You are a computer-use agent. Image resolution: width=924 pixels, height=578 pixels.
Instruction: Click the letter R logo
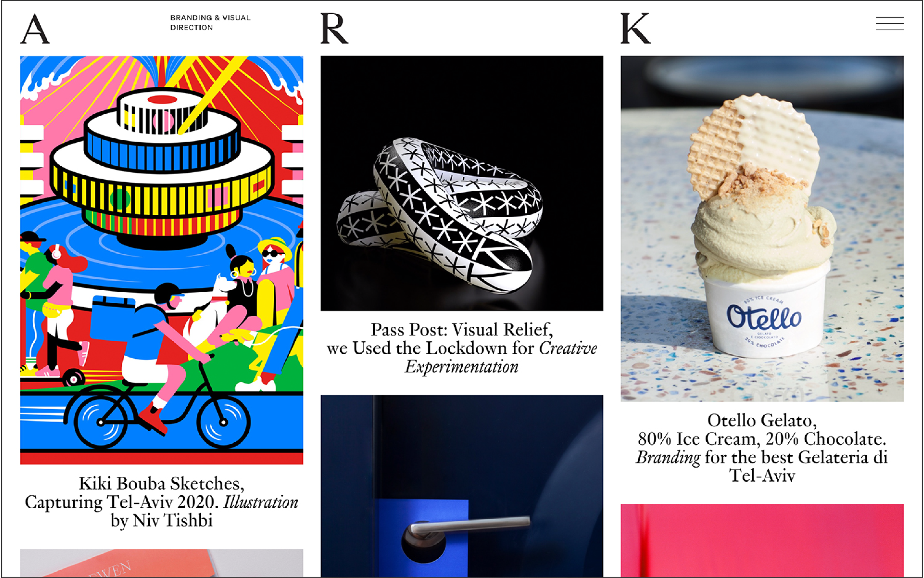pyautogui.click(x=334, y=29)
